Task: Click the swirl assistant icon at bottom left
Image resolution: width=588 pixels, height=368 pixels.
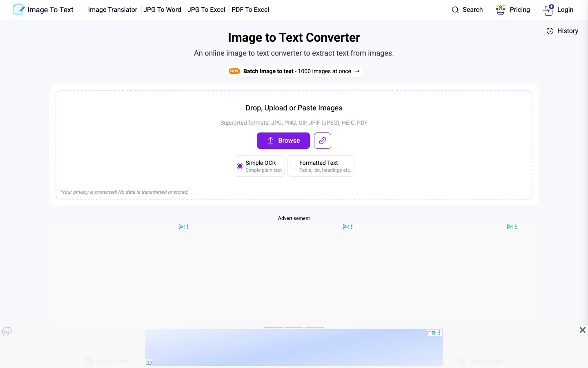Action: pos(7,331)
